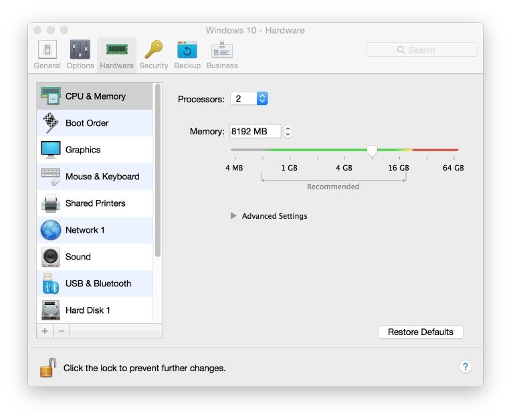Click the USB & Bluetooth icon
Screen dimensions: 511x420
(x=51, y=284)
